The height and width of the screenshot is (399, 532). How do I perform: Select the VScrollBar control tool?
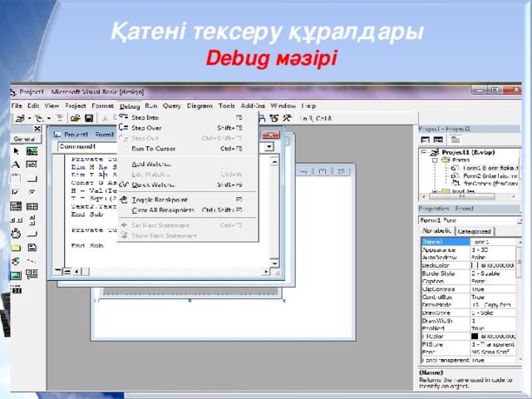[32, 220]
